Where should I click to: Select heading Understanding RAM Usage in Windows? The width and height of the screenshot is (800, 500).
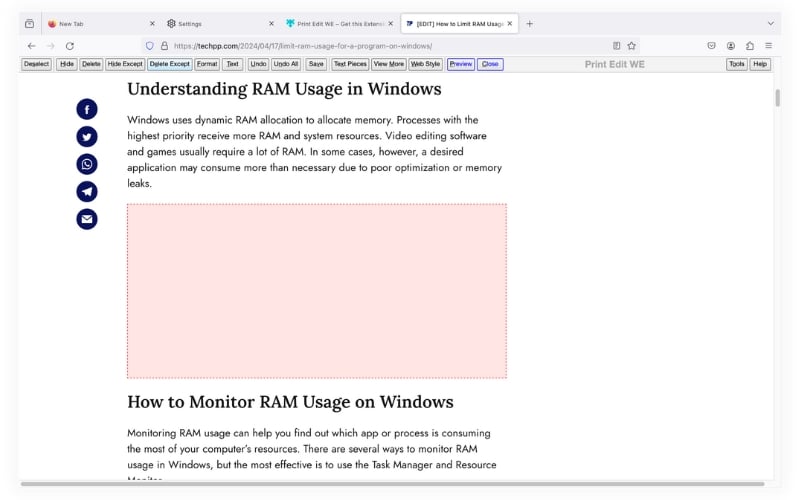[284, 89]
